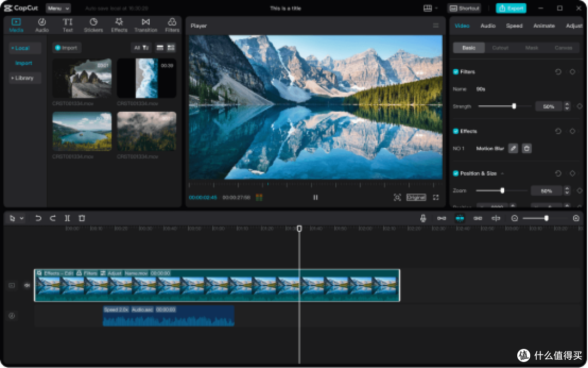Open the Stickers panel
This screenshot has height=368, width=588.
94,25
